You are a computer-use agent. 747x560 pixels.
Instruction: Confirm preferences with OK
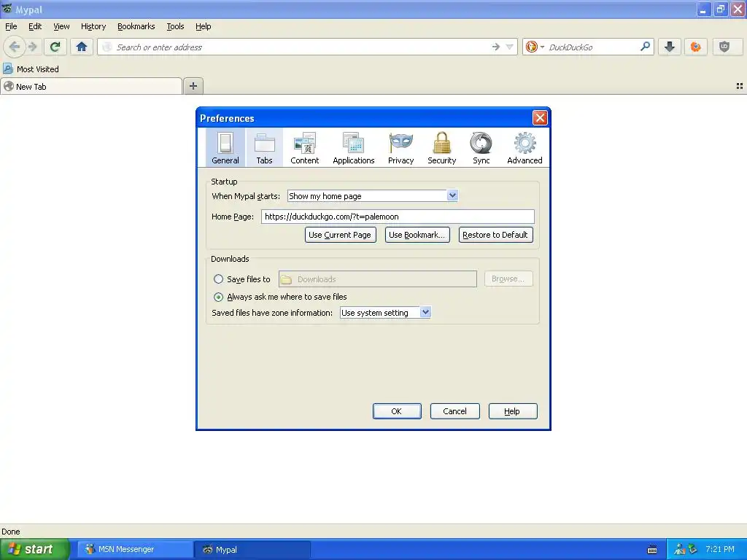[x=397, y=411]
